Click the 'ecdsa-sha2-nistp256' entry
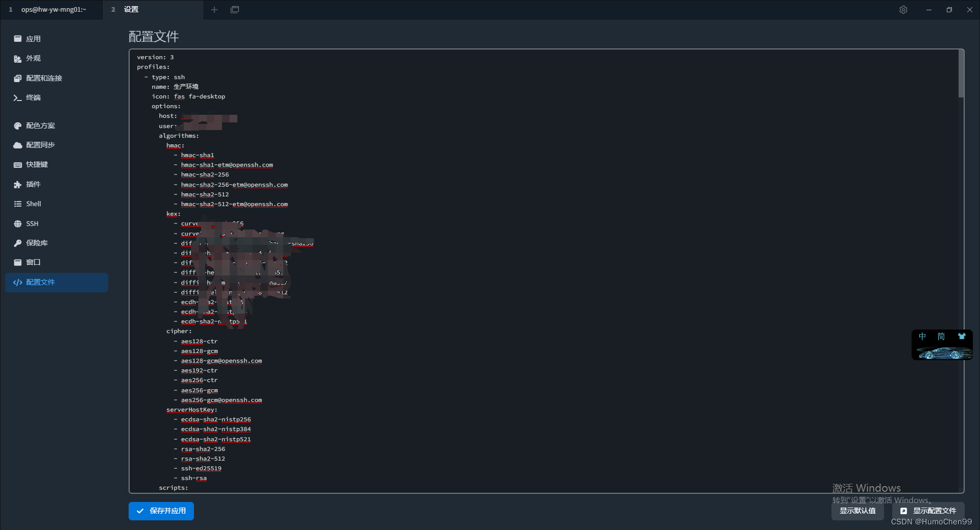The image size is (980, 530). (216, 419)
